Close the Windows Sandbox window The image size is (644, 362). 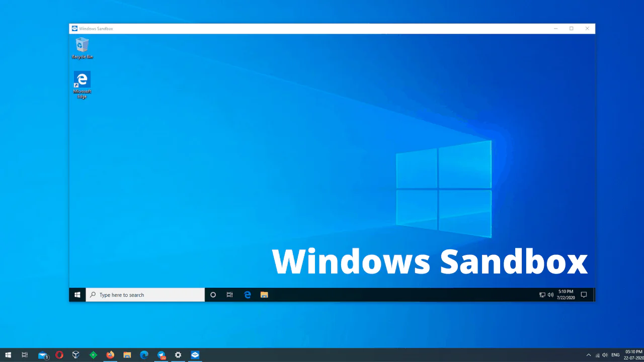(587, 29)
